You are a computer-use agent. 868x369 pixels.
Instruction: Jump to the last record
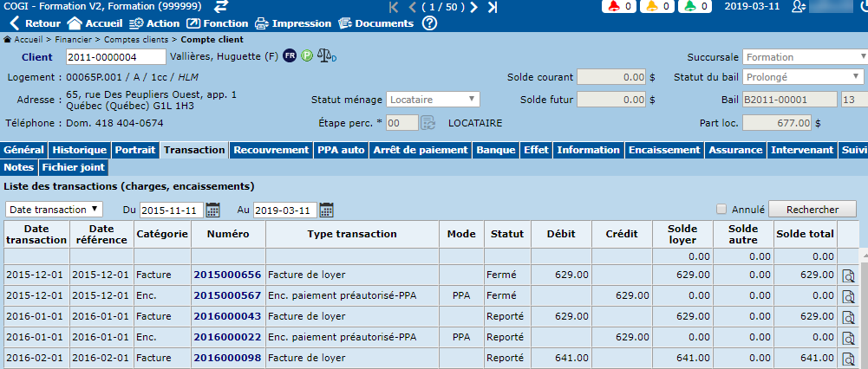tap(492, 8)
